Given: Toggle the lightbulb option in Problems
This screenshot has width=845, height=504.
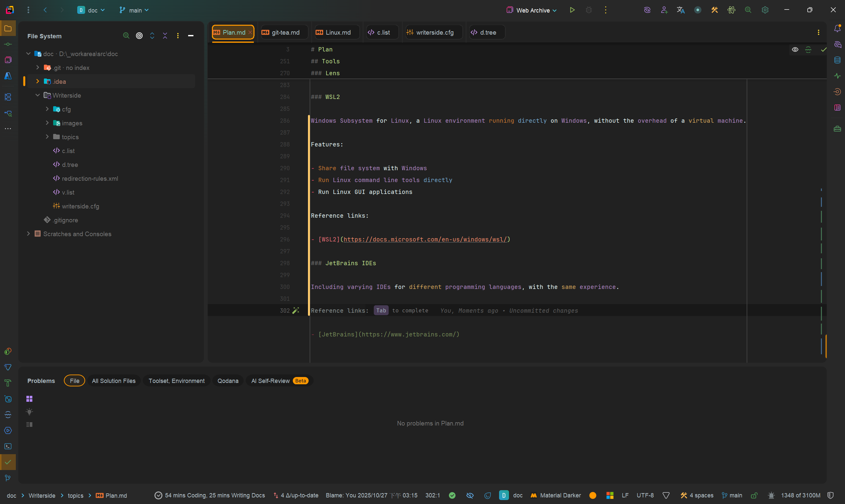Looking at the screenshot, I should pos(30,412).
